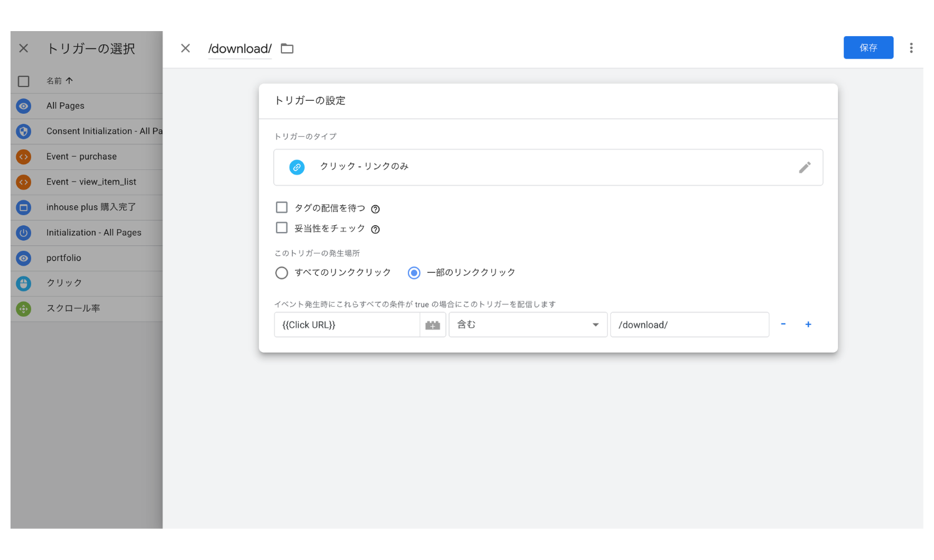Click the portfolio eye icon
The width and height of the screenshot is (934, 560).
click(x=24, y=258)
